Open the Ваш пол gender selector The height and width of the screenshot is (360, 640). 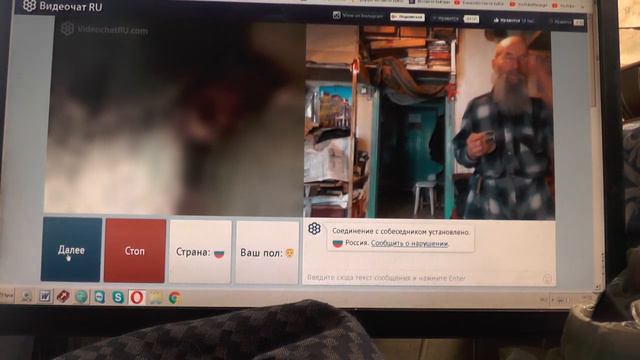point(267,253)
